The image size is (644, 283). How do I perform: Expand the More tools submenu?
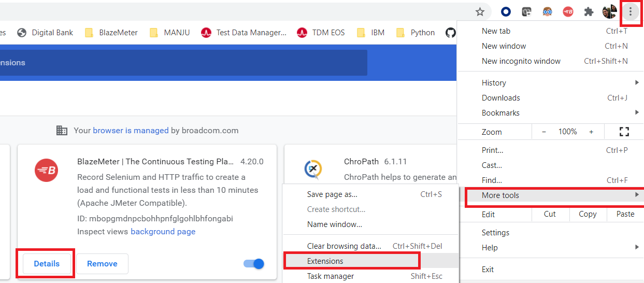point(550,195)
